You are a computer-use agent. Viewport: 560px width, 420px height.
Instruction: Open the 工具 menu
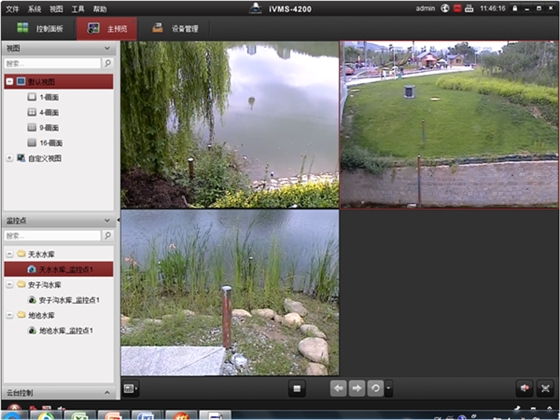pos(78,9)
